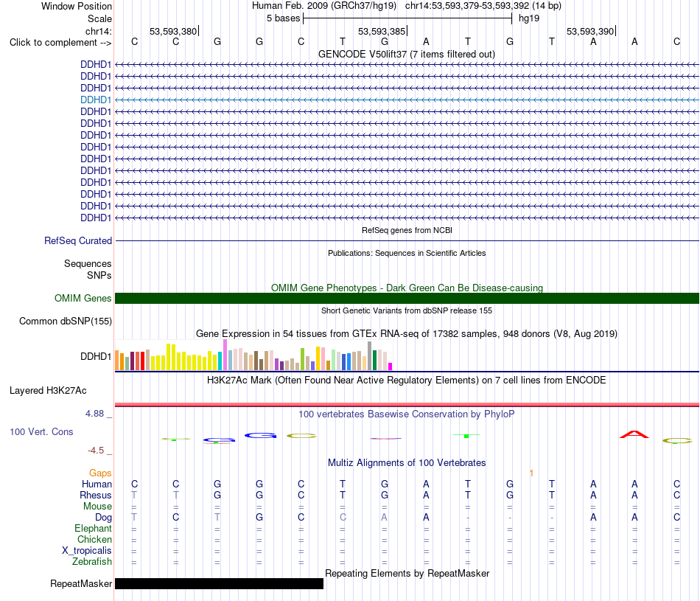This screenshot has height=601, width=700.
Task: Click the orange Gaps label
Action: (100, 473)
